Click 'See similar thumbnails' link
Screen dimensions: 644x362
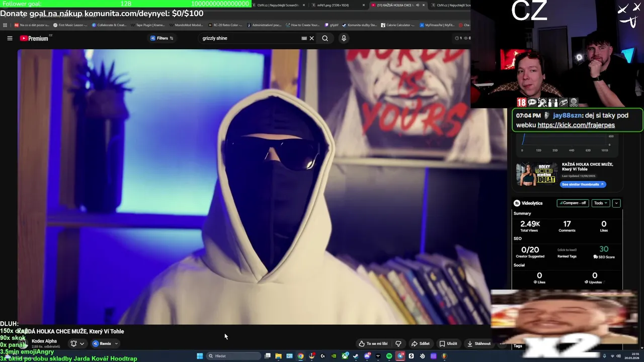[583, 184]
